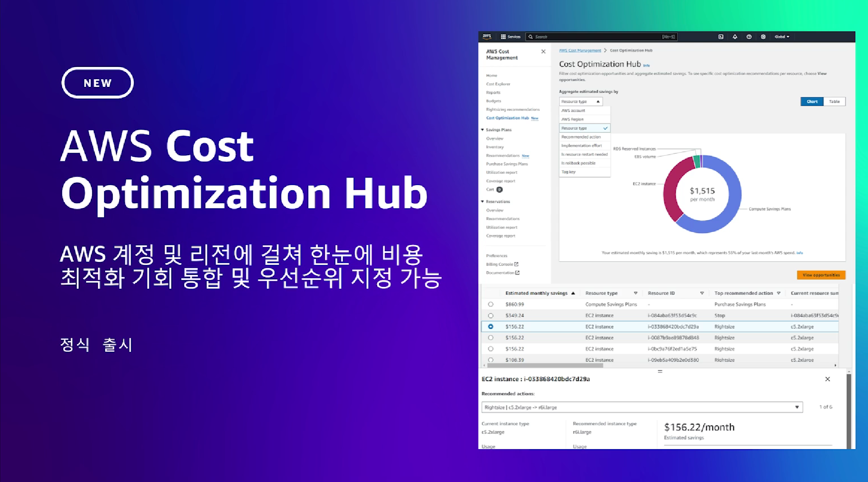This screenshot has height=482, width=868.
Task: Select the $108.39 row radio button
Action: pos(490,360)
